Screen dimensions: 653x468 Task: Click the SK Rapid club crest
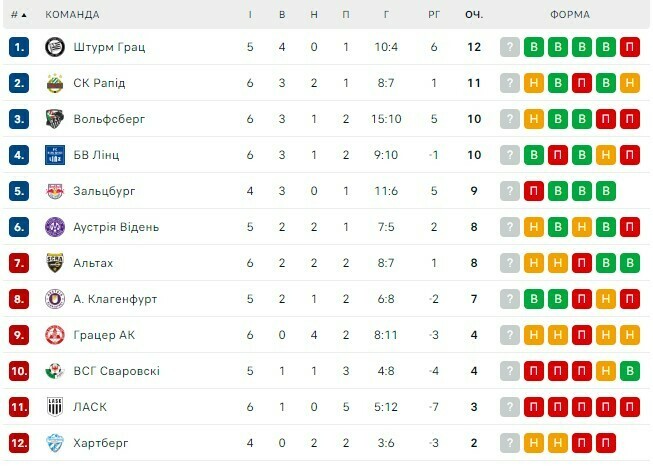pyautogui.click(x=55, y=83)
